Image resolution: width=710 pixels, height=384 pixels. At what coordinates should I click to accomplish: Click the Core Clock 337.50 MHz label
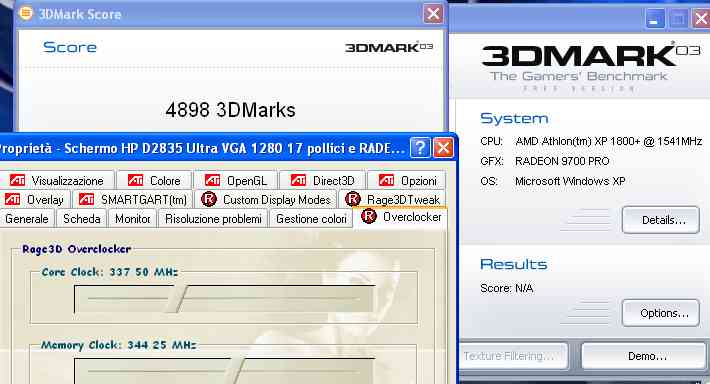click(110, 272)
